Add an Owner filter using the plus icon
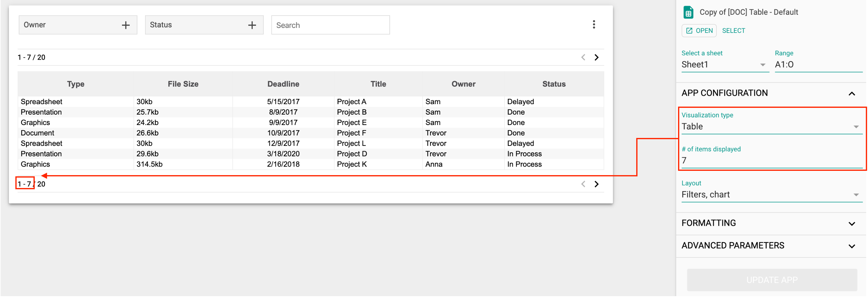The width and height of the screenshot is (868, 298). (126, 25)
